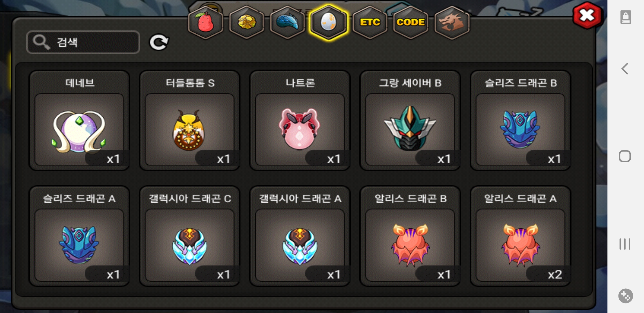The height and width of the screenshot is (313, 644).
Task: Close the inventory with the red X
Action: tap(587, 15)
